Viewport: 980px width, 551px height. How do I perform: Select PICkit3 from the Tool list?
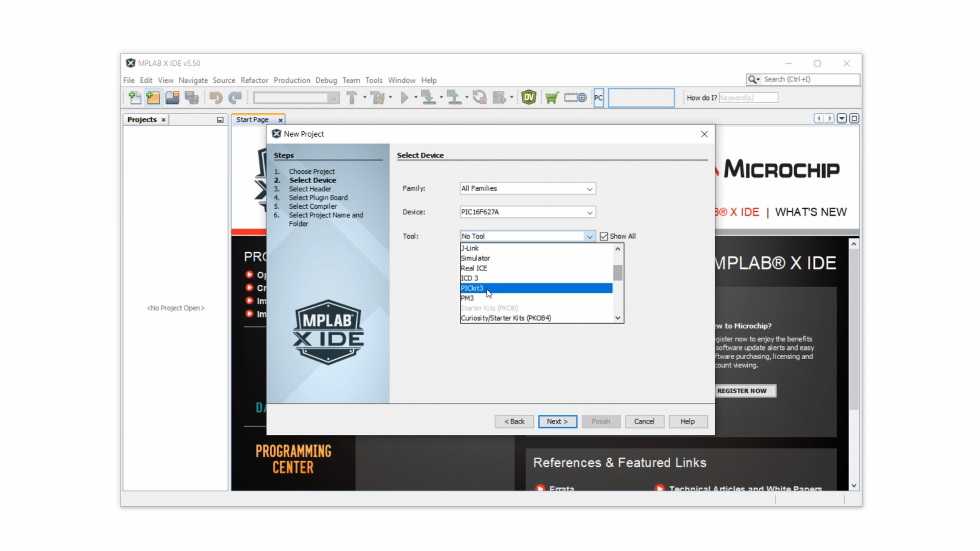[x=472, y=288]
